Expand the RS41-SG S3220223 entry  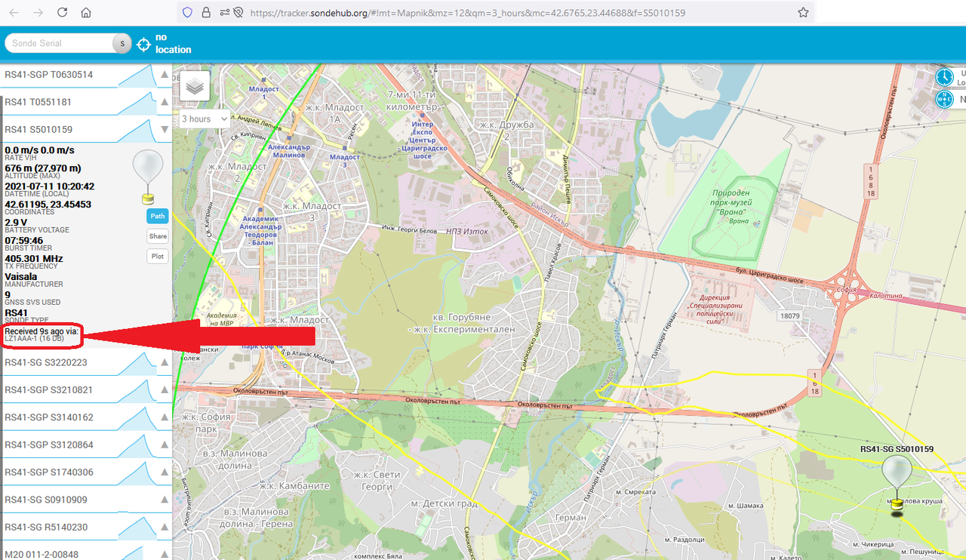(164, 362)
